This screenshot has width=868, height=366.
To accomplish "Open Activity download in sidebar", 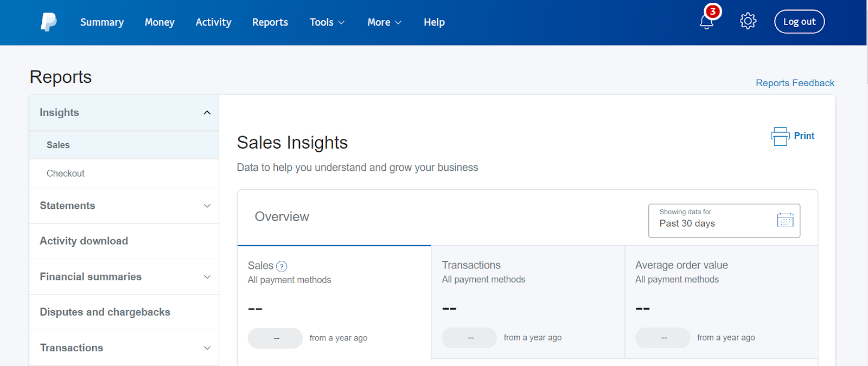I will (x=124, y=241).
